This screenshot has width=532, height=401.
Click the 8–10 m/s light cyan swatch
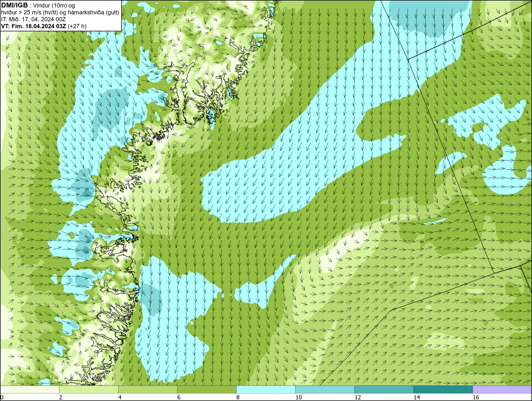point(265,389)
